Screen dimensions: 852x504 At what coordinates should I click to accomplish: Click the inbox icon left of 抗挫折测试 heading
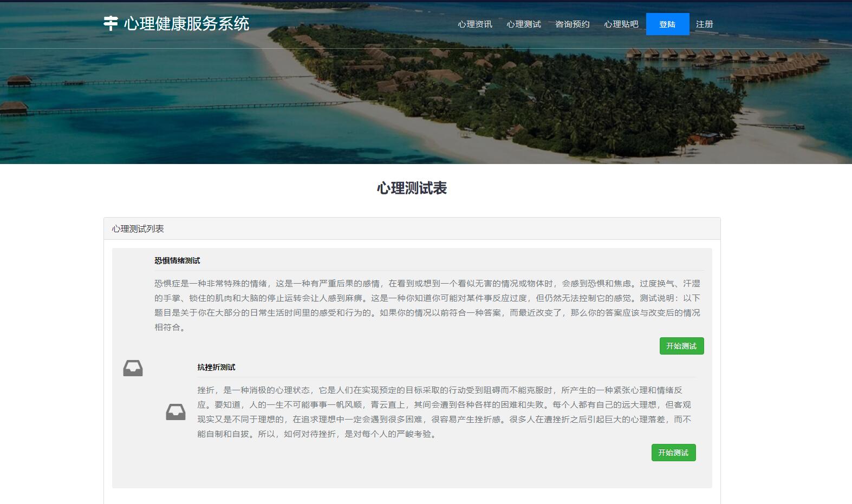(x=133, y=368)
